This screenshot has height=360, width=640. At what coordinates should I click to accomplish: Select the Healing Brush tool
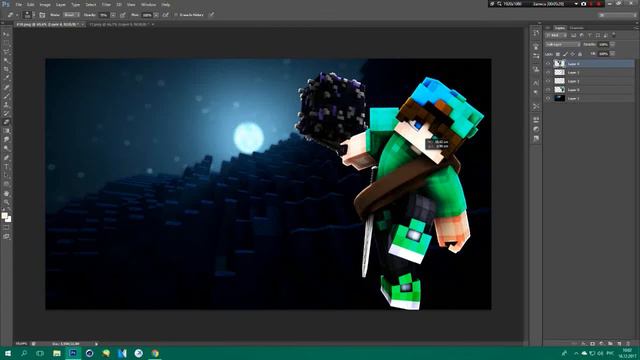tap(7, 87)
